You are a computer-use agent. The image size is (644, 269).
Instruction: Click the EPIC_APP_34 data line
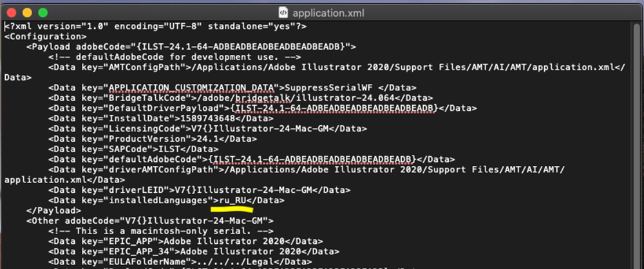point(194,252)
